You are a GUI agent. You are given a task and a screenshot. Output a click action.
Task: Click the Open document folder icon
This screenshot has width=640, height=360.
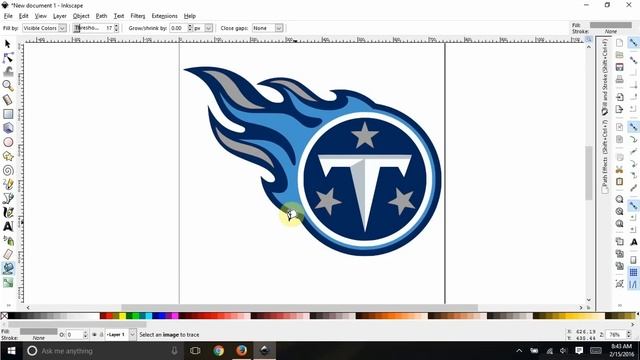tap(619, 55)
